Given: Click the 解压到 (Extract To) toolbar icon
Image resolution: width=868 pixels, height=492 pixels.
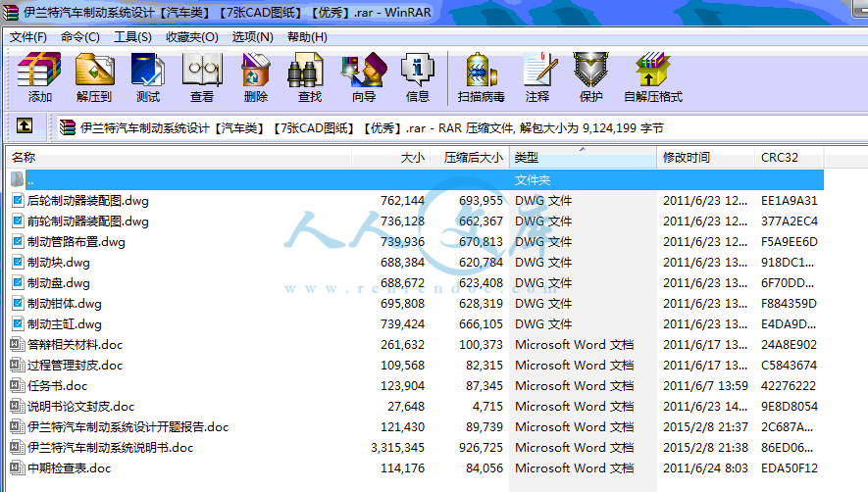Looking at the screenshot, I should click(94, 70).
